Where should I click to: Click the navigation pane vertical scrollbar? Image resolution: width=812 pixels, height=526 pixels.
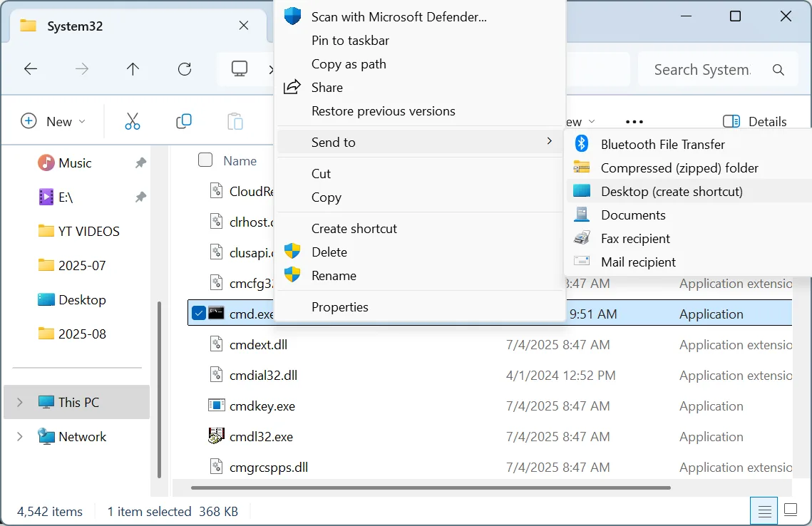click(x=159, y=390)
